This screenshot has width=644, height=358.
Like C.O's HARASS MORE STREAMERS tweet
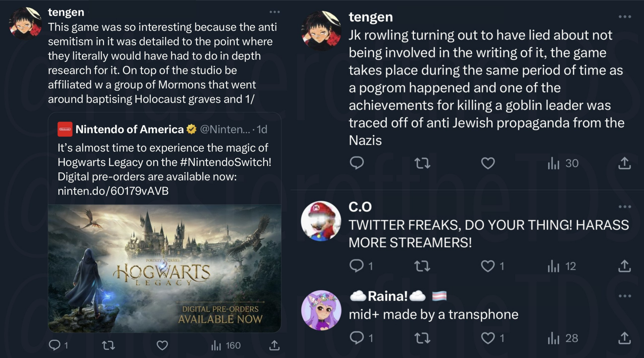click(x=488, y=266)
